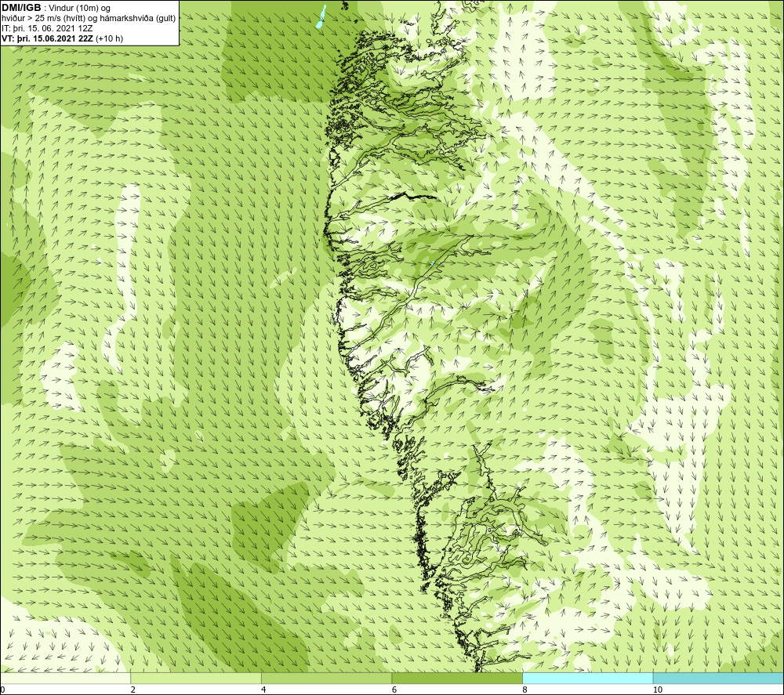Click the 8–10 m/s light cyan legend swatch
784x695 pixels.
587,678
